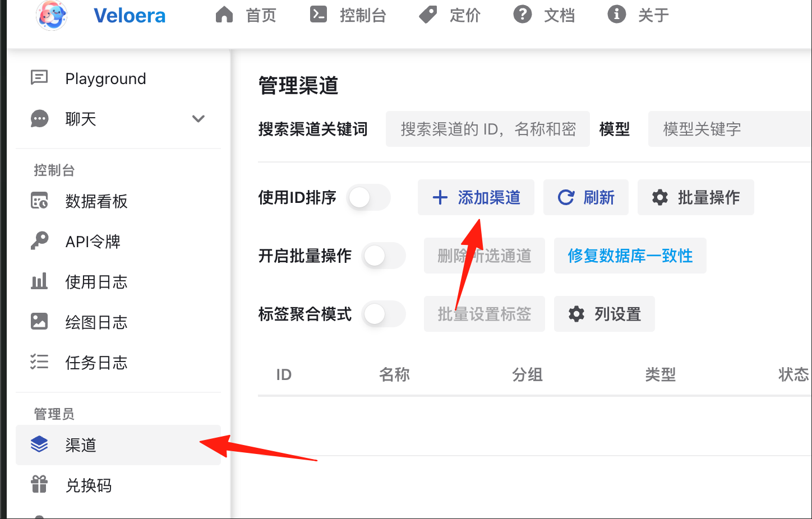The width and height of the screenshot is (812, 519).
Task: Click the image icon for 绘图日志
Action: 39,321
